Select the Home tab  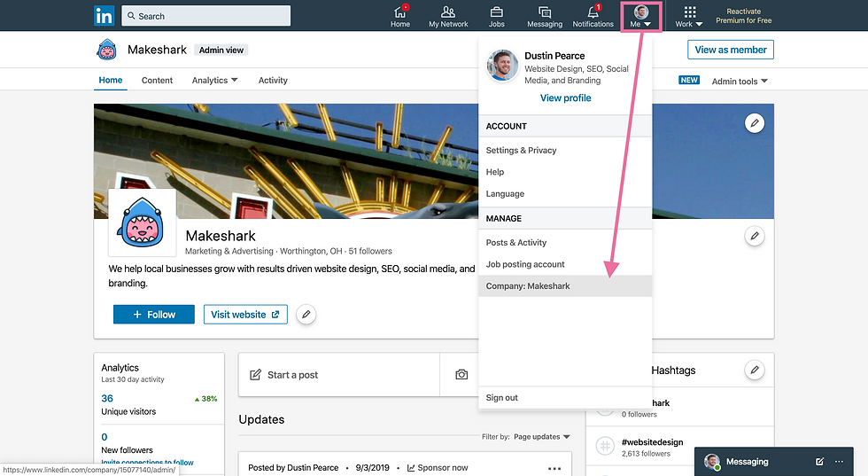[111, 80]
